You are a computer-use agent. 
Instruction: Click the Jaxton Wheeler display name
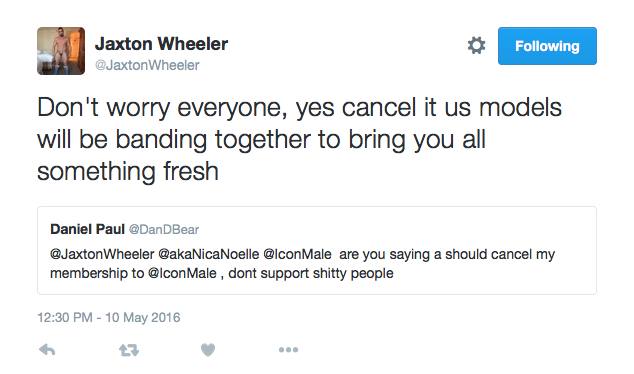[161, 44]
